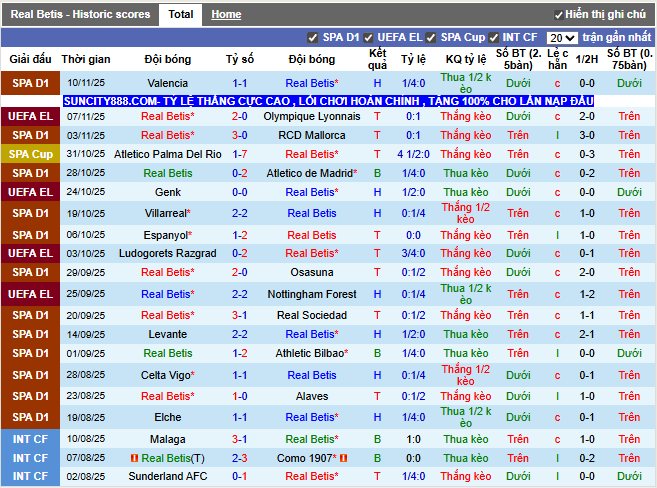Click Elche team name
The height and width of the screenshot is (488, 657).
pos(168,417)
